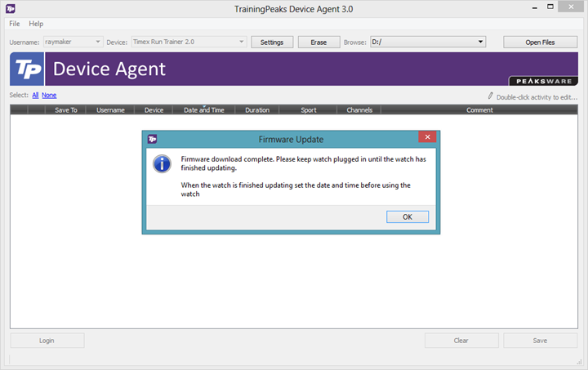This screenshot has width=588, height=370.
Task: Expand the Username dropdown showing raymaker
Action: 97,42
